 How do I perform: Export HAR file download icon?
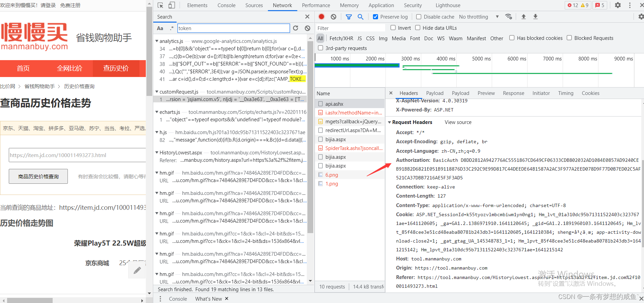(535, 17)
